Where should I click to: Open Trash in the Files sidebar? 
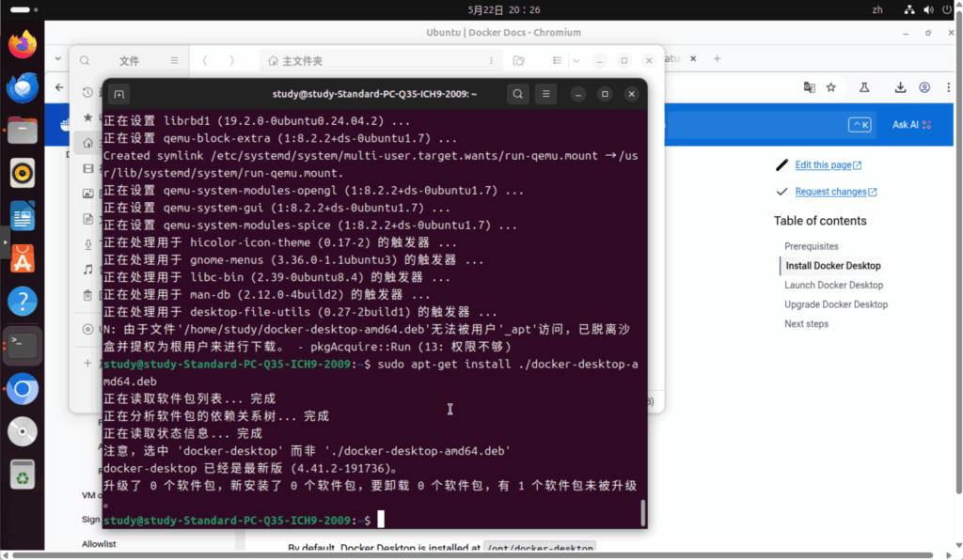click(87, 295)
